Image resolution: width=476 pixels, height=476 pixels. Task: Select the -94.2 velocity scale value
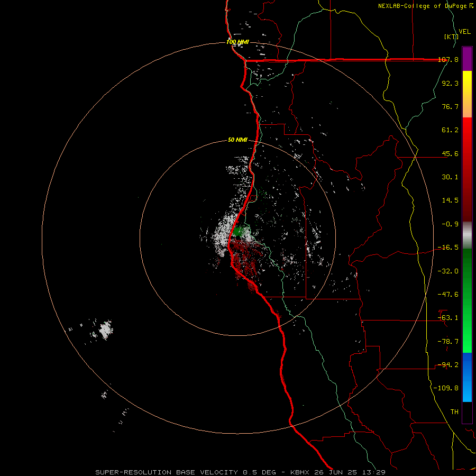[x=448, y=365]
